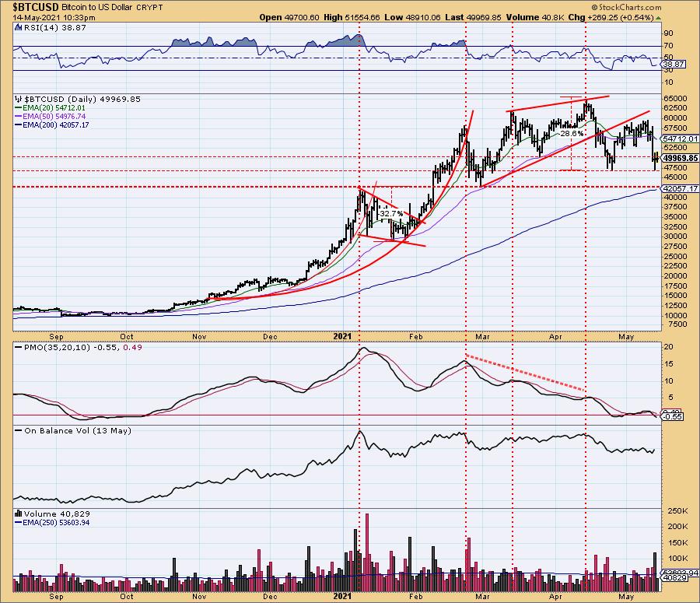Click the EMA(20) 54712.01 legend text
This screenshot has width=700, height=603.
pyautogui.click(x=54, y=108)
